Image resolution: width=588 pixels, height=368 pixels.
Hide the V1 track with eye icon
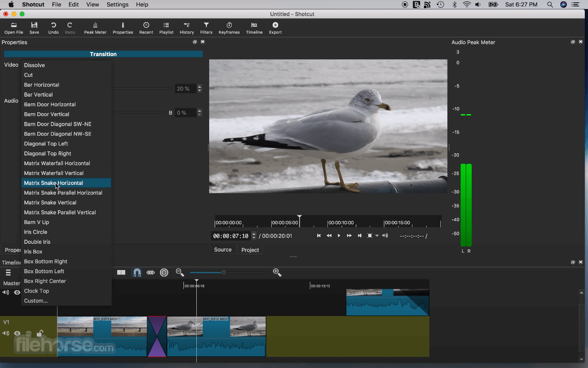click(17, 333)
